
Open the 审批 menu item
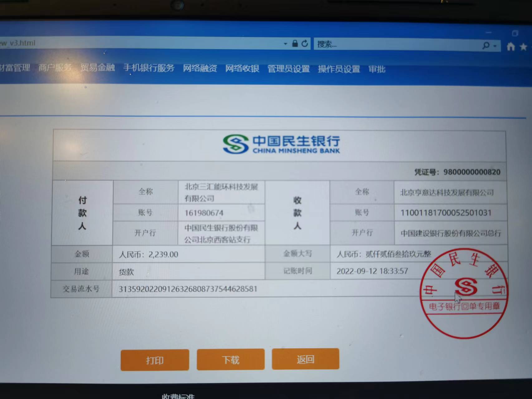pyautogui.click(x=377, y=69)
